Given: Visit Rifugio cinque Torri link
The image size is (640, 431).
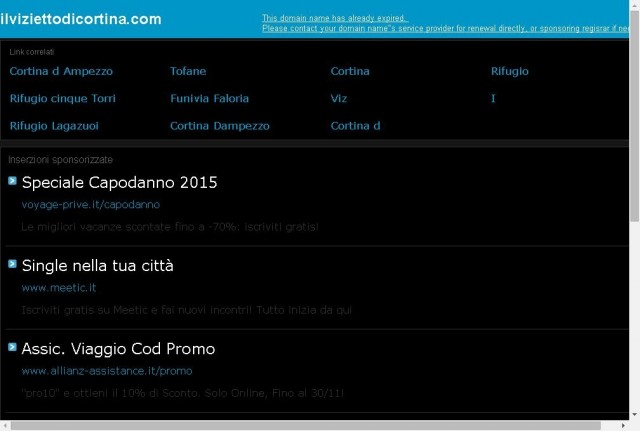Looking at the screenshot, I should [63, 98].
